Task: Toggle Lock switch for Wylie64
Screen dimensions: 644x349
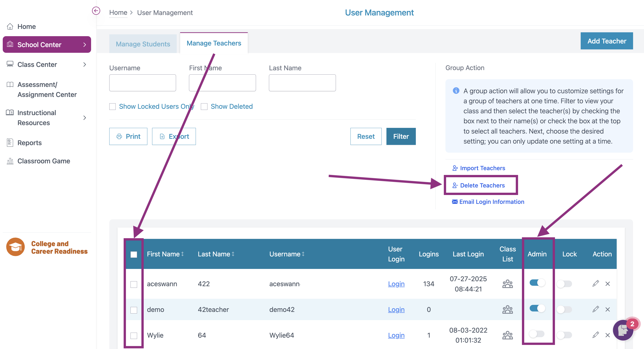Action: click(x=564, y=335)
